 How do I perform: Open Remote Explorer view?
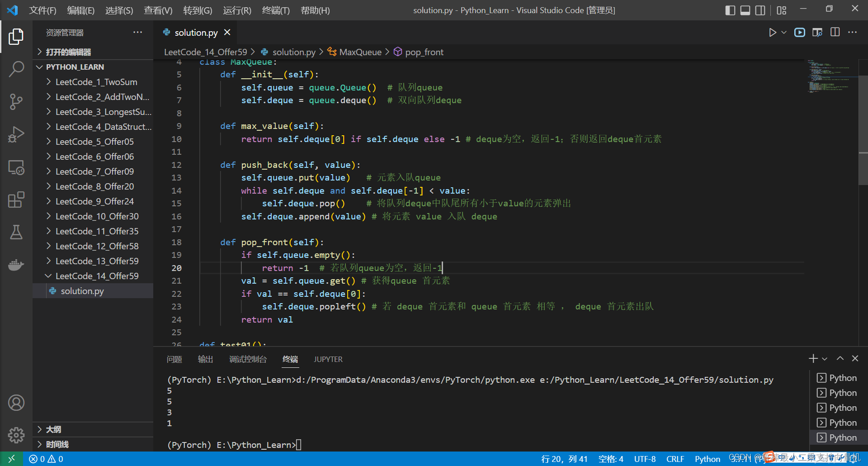coord(16,167)
